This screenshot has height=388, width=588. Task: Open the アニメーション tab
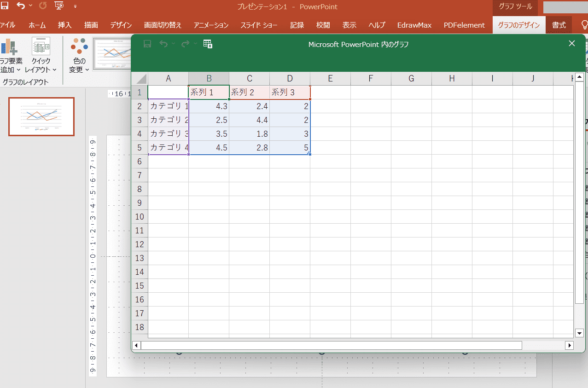point(211,25)
